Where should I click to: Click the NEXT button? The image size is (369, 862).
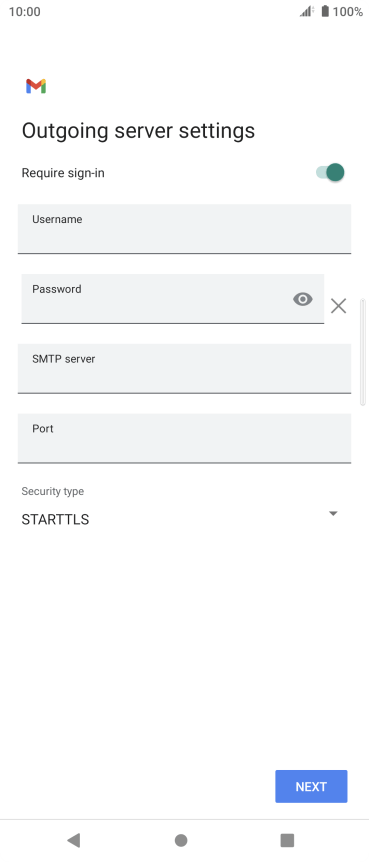coord(311,787)
